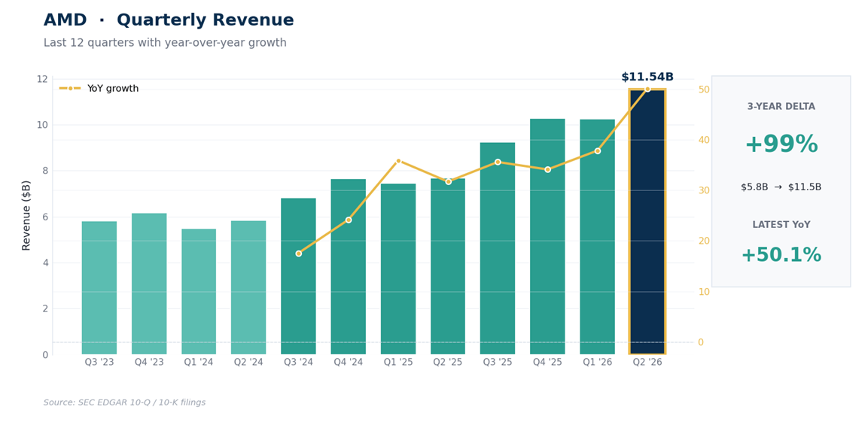Click the title 'AMD · Quarterly Revenue'
Screen dimensions: 868x422
(169, 20)
